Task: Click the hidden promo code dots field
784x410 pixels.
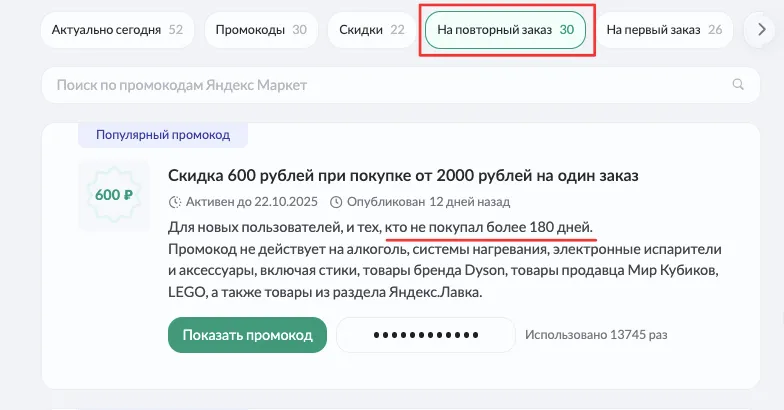Action: pyautogui.click(x=425, y=335)
